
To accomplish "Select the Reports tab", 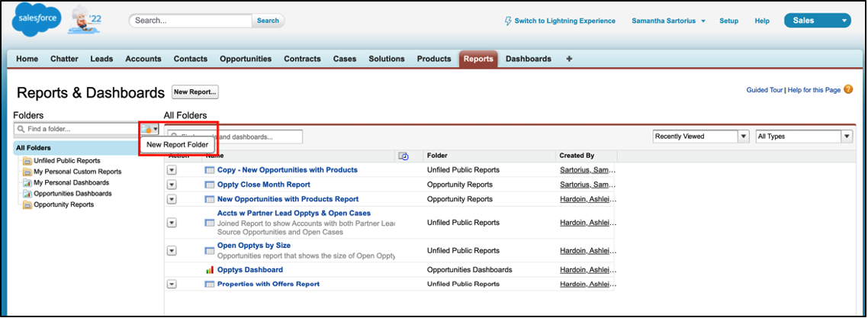I will click(478, 59).
